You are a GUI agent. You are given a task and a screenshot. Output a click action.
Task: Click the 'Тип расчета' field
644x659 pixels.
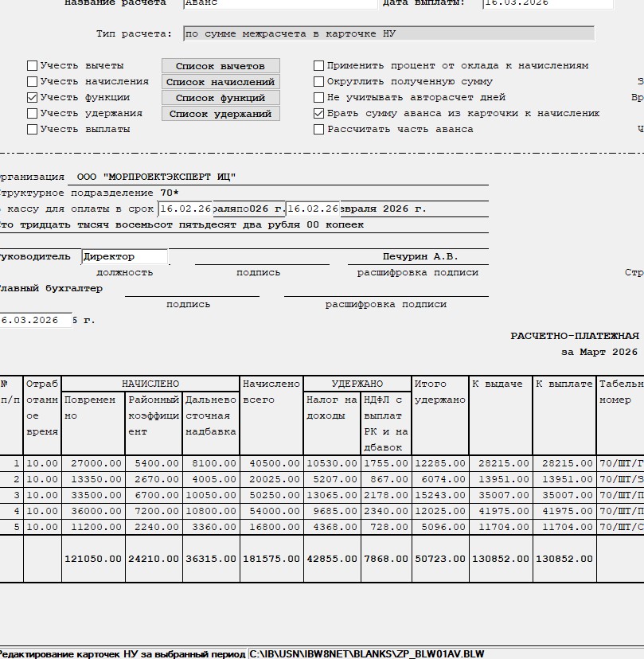[388, 34]
